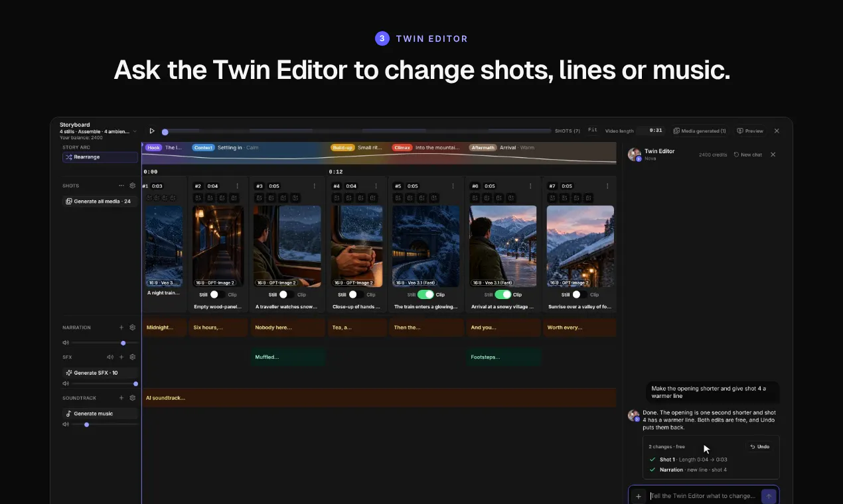Open shot #4 three-dot menu
Viewport: 843px width, 504px height.
pos(376,186)
